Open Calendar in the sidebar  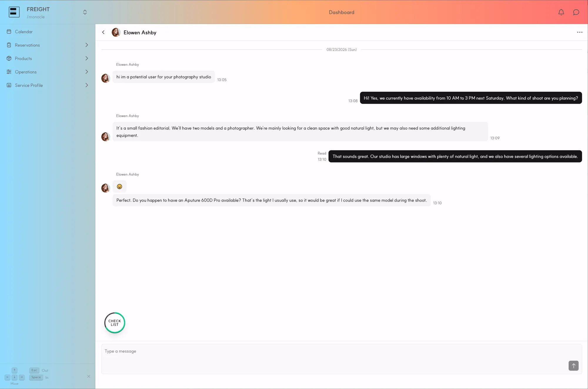(x=48, y=32)
